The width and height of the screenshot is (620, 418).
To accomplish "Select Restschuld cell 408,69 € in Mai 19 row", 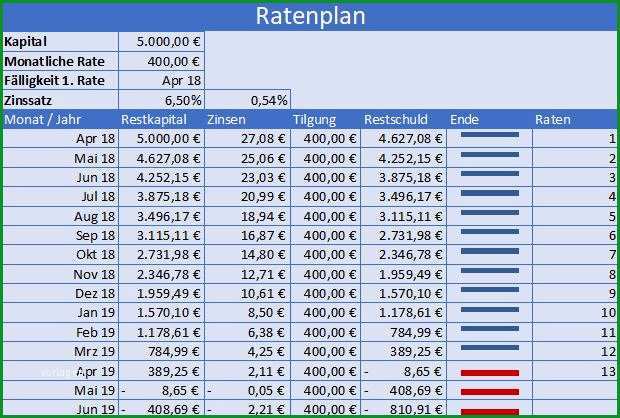I will [404, 391].
